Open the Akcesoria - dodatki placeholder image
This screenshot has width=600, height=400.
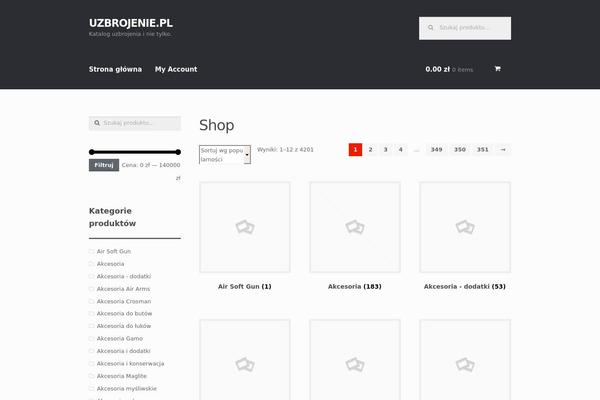click(465, 227)
